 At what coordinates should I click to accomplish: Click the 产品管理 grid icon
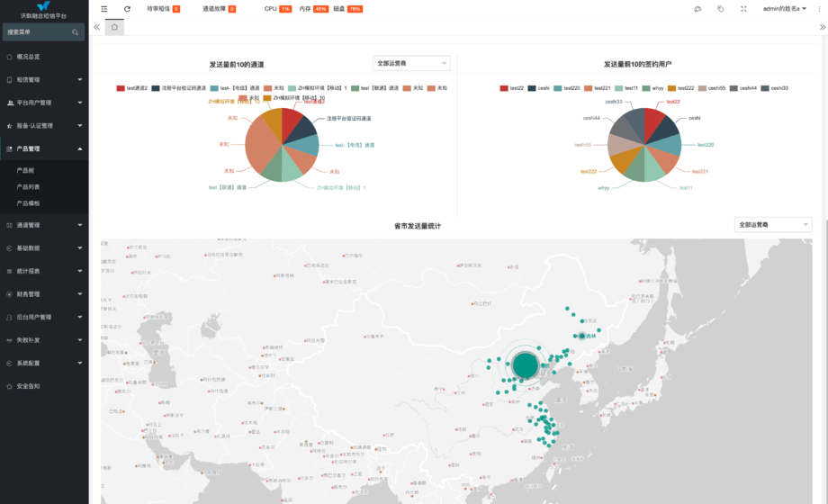click(x=10, y=149)
